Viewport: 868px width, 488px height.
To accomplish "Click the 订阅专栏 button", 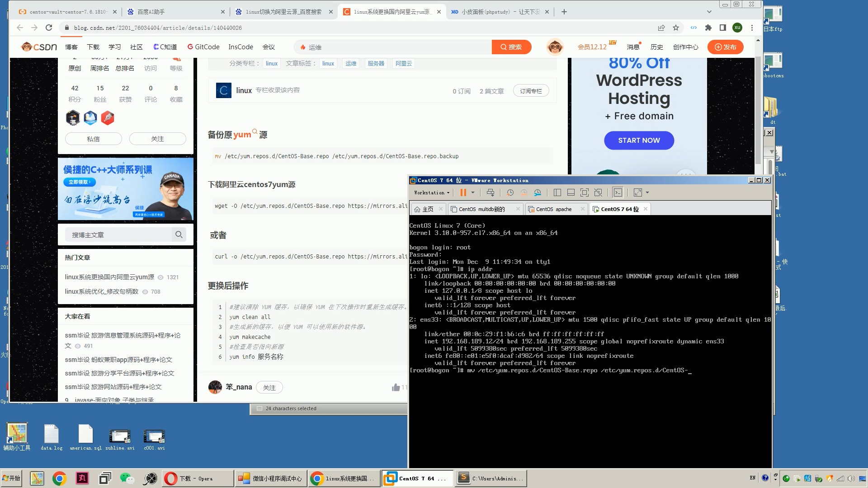I will click(531, 91).
